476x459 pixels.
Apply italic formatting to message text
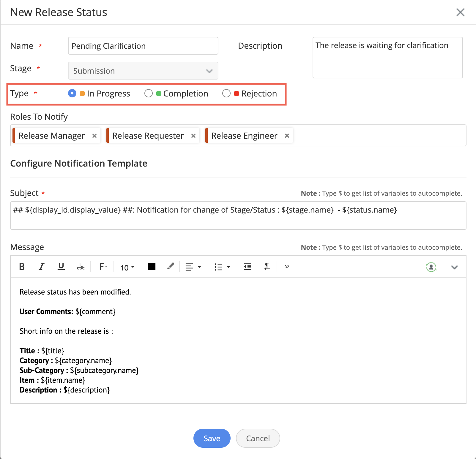click(42, 267)
